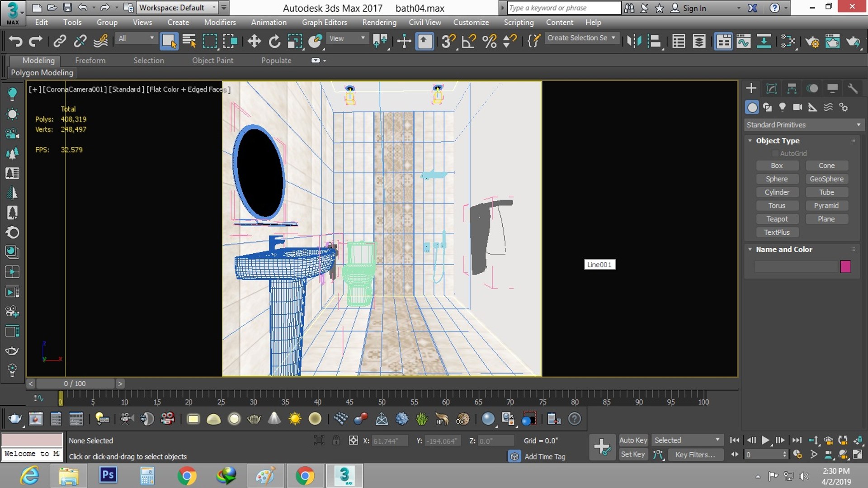This screenshot has height=488, width=868.
Task: Switch to Cameras category icon
Action: (x=797, y=107)
